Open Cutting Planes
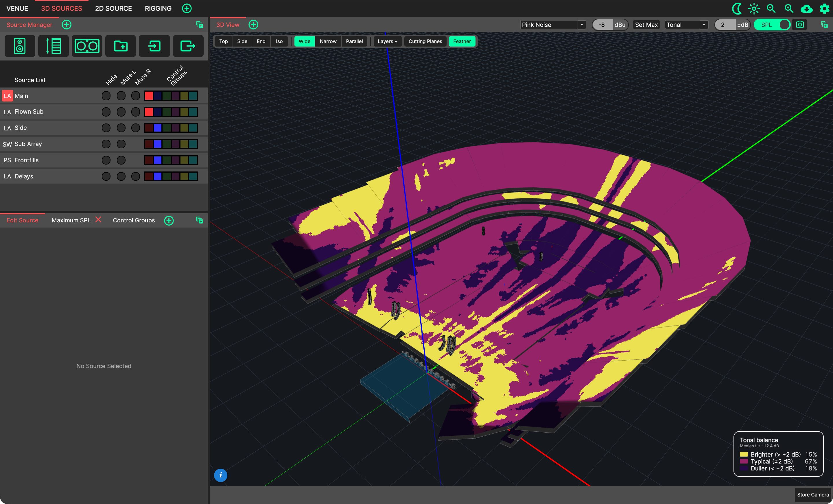 tap(425, 41)
